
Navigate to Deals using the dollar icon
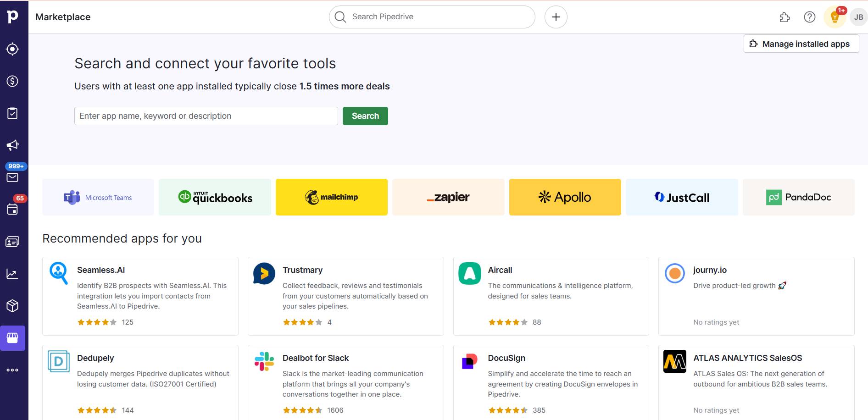pyautogui.click(x=13, y=81)
